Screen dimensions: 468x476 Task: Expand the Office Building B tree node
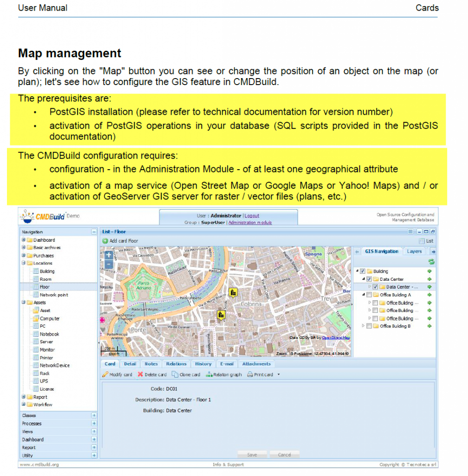point(363,326)
